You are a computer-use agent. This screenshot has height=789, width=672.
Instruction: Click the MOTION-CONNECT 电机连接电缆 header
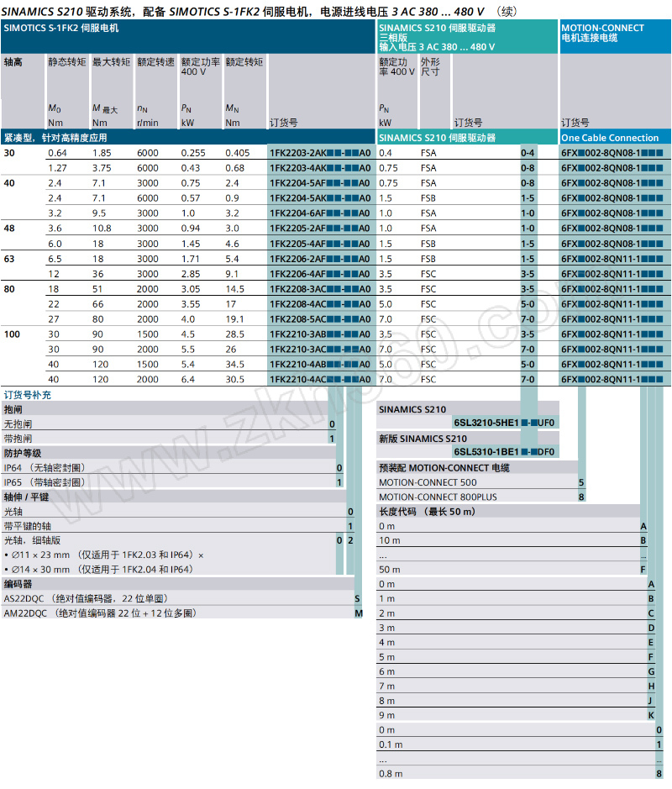[602, 34]
